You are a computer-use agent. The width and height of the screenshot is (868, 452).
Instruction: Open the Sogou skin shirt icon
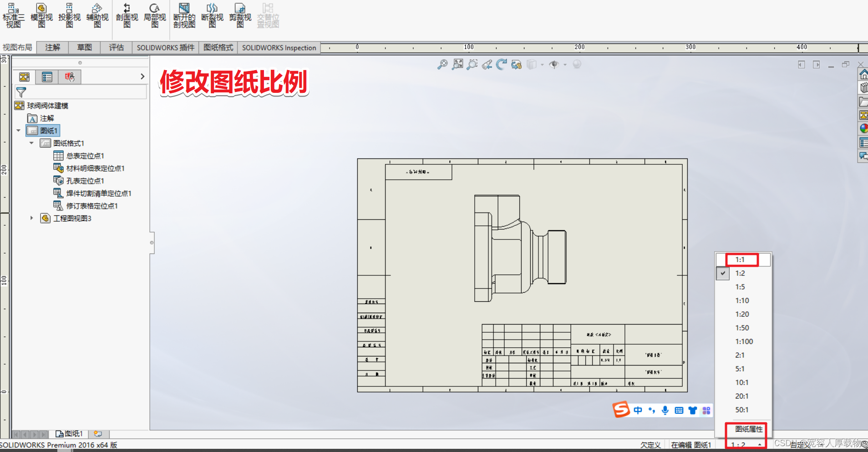pyautogui.click(x=693, y=411)
